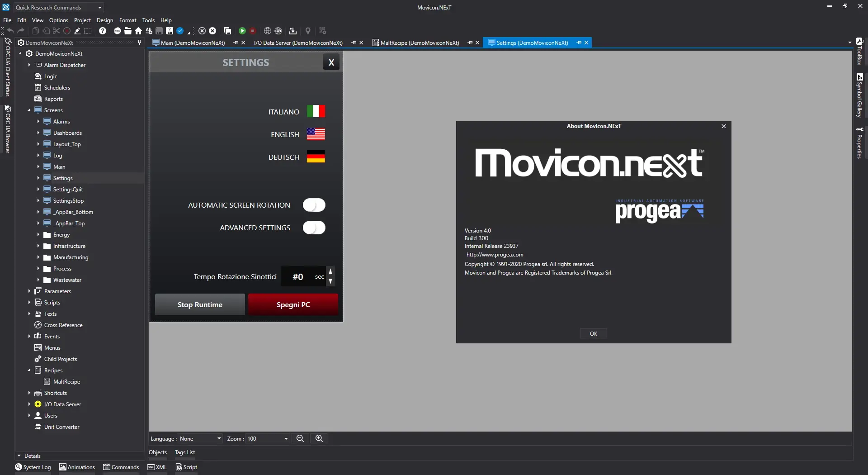
Task: Open the Quick Research Commands dropdown
Action: (59, 7)
